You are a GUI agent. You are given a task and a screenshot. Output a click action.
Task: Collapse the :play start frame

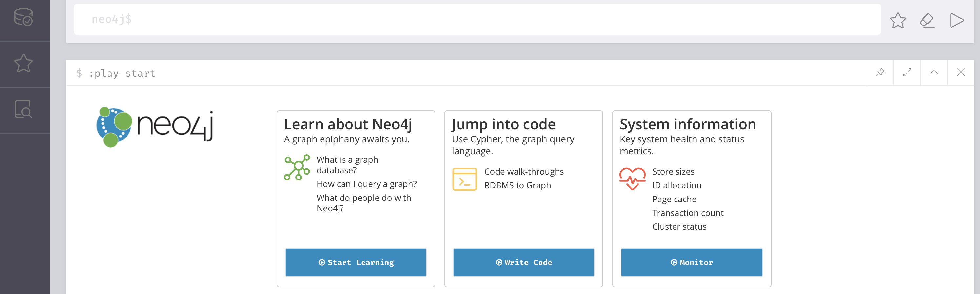click(x=934, y=73)
